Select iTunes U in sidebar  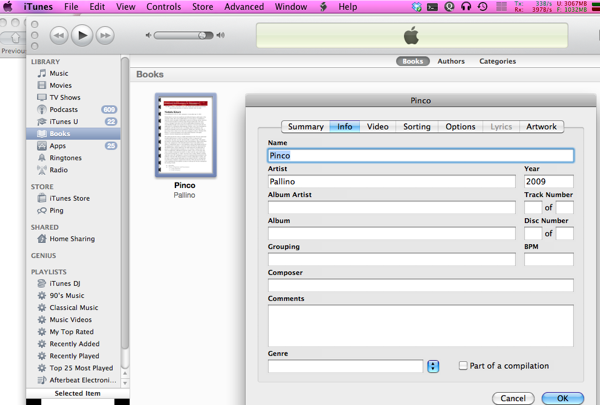[63, 121]
